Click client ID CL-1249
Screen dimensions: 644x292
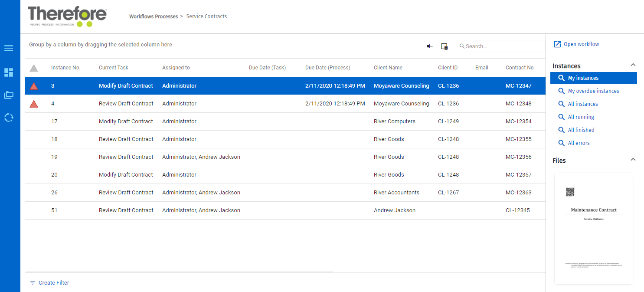[x=448, y=121]
